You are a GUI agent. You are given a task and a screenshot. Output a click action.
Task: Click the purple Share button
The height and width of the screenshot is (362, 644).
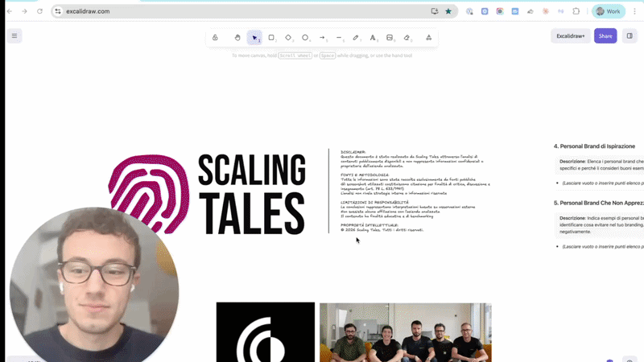[x=605, y=36]
